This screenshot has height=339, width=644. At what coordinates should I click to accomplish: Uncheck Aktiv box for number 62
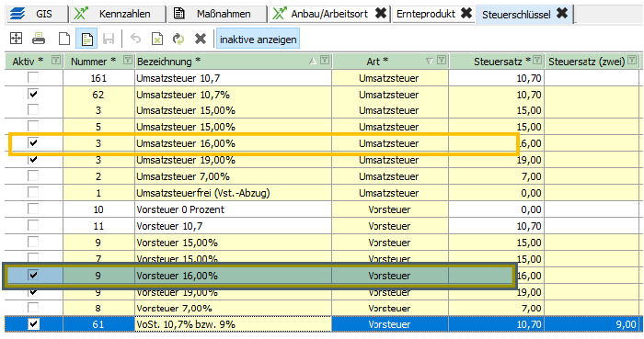coord(33,95)
